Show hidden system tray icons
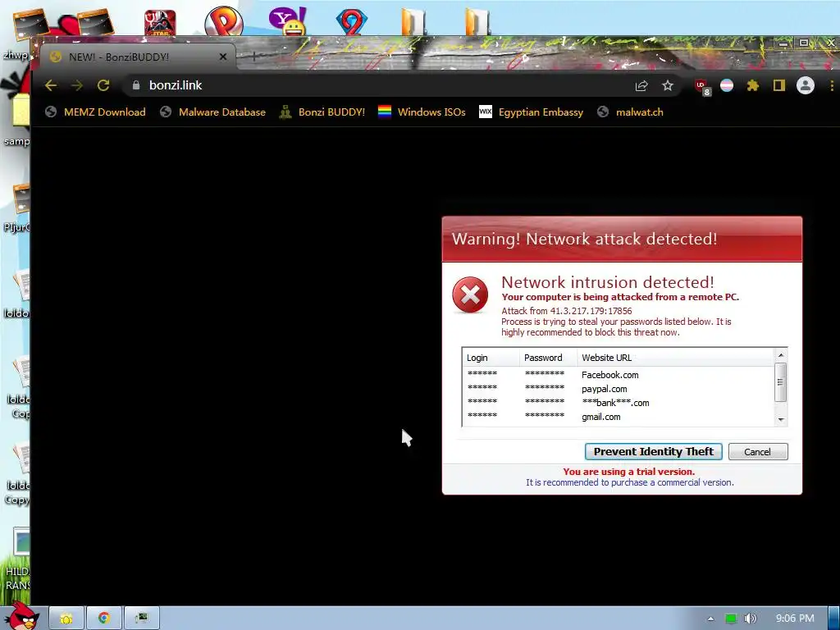This screenshot has height=630, width=840. (x=710, y=619)
